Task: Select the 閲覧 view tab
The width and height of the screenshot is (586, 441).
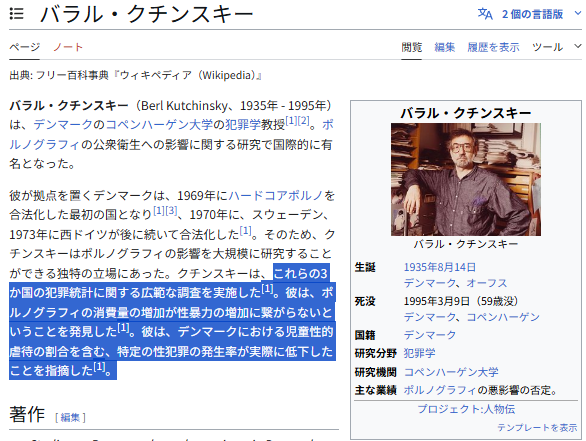Action: (x=411, y=47)
